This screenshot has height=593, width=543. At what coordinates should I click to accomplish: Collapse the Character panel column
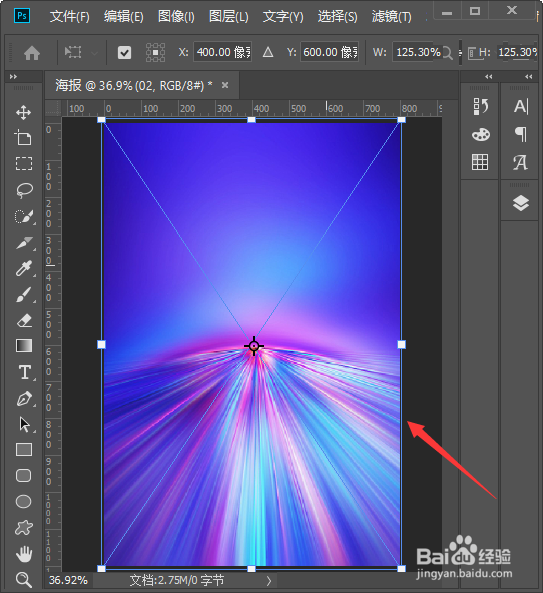tap(528, 76)
